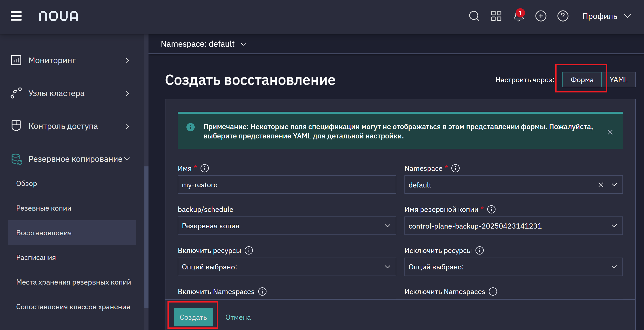Click the Создать восстановление heading

pyautogui.click(x=250, y=80)
